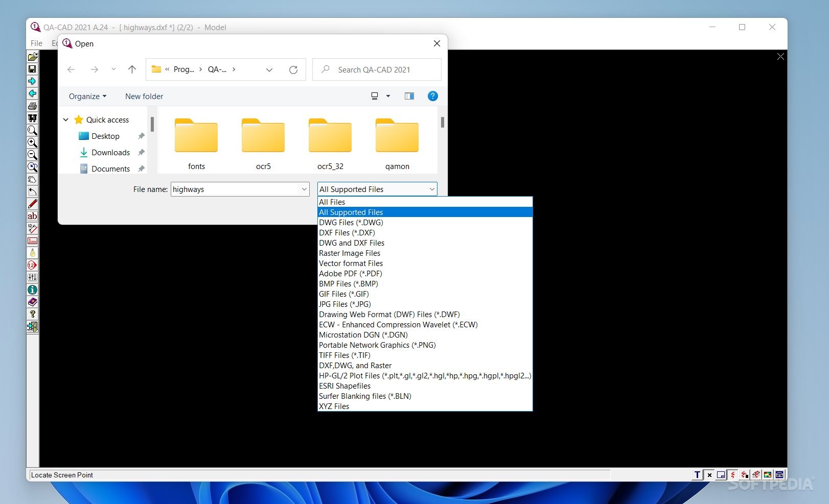Click the cyan right arrow toolbar icon

click(x=32, y=81)
